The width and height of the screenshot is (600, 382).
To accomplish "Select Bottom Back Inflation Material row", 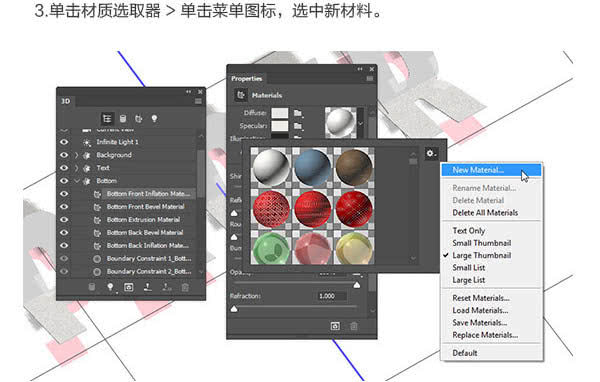I will pos(147,245).
